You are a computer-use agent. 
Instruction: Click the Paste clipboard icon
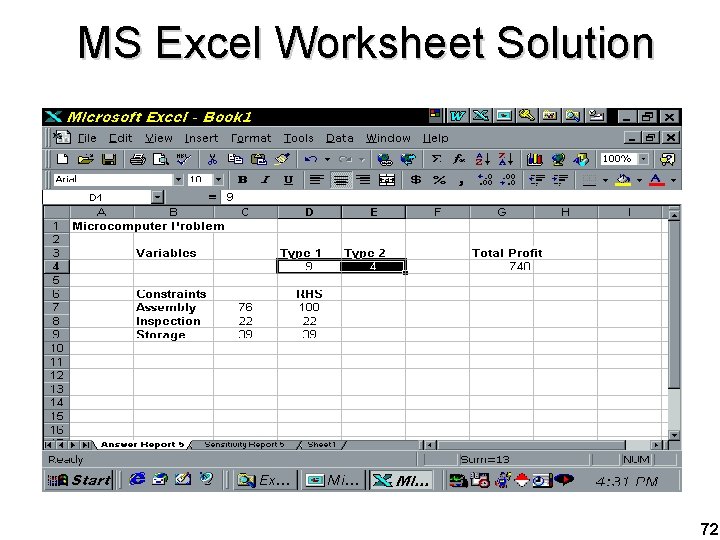click(259, 159)
